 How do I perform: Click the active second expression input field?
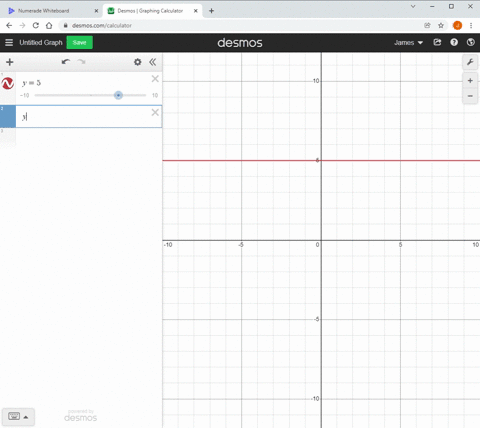(89, 117)
